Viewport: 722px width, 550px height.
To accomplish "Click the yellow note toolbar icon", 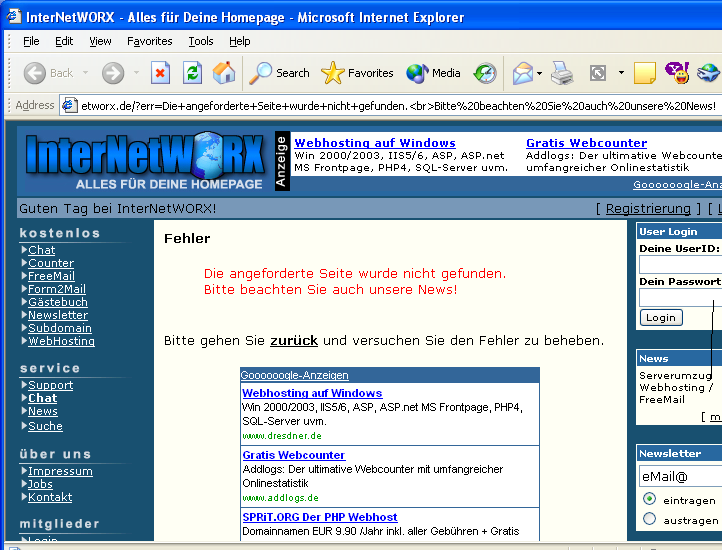I will point(645,73).
